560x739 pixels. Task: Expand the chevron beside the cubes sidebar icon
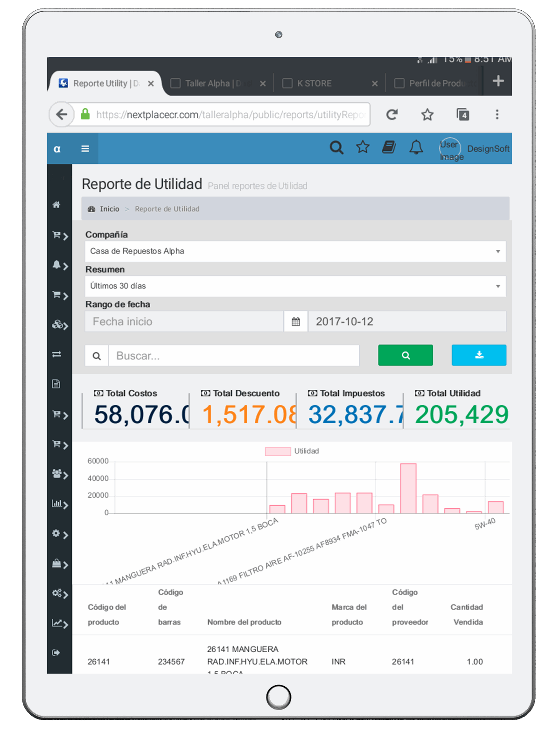point(66,326)
